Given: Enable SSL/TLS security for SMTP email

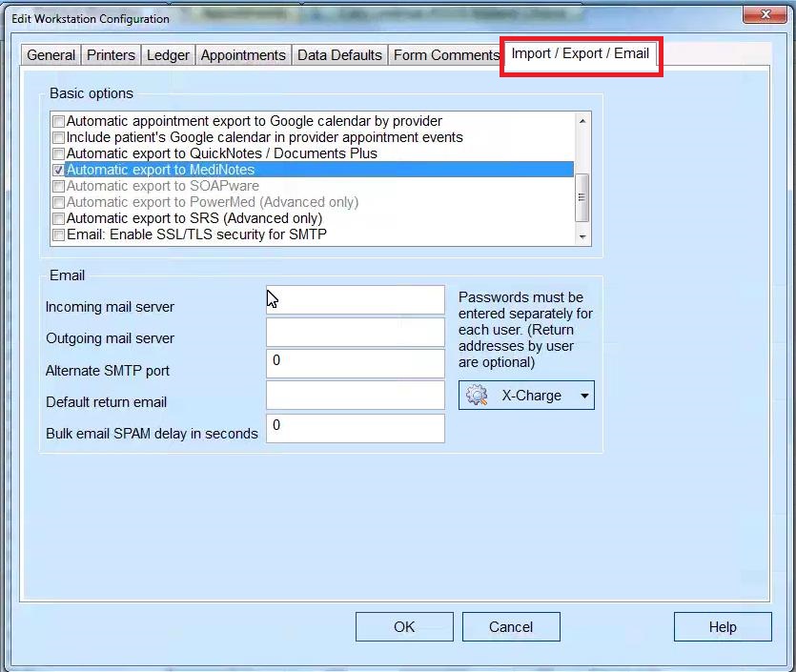Looking at the screenshot, I should point(58,234).
